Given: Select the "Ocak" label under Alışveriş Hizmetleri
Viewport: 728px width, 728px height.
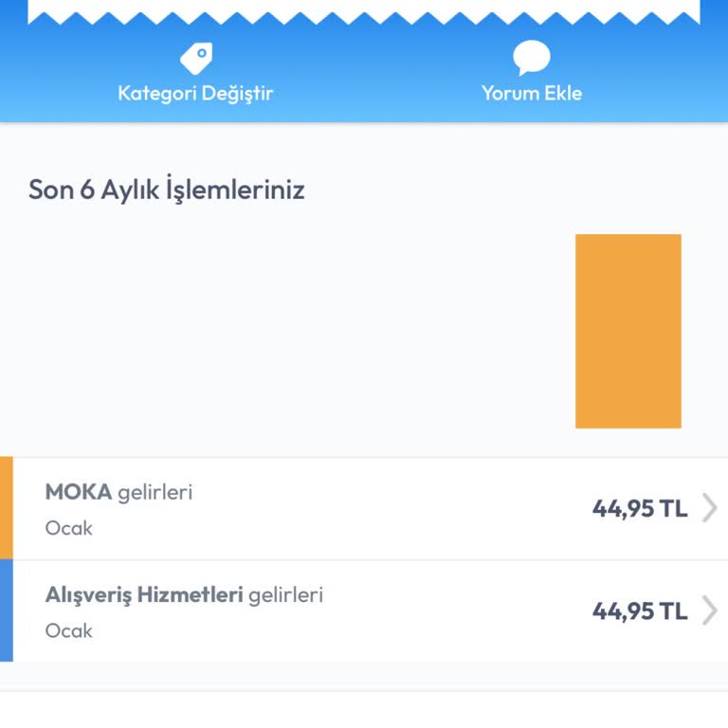Looking at the screenshot, I should 69,630.
